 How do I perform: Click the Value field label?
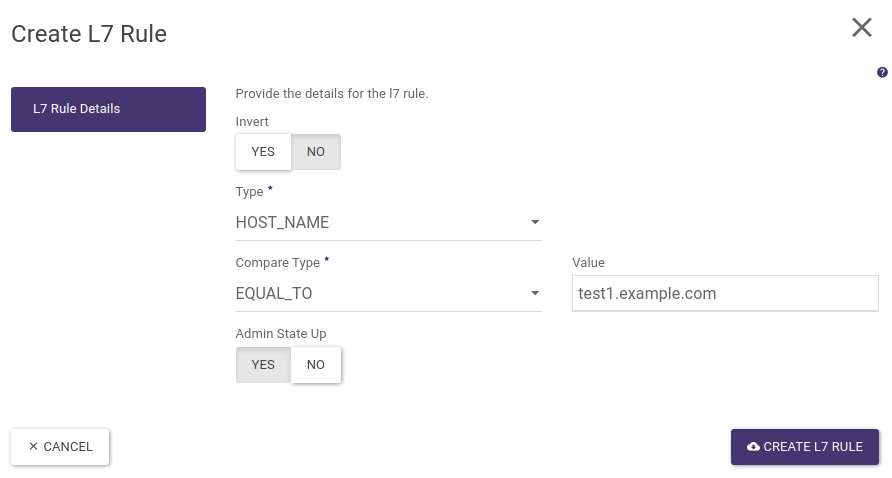pyautogui.click(x=588, y=263)
